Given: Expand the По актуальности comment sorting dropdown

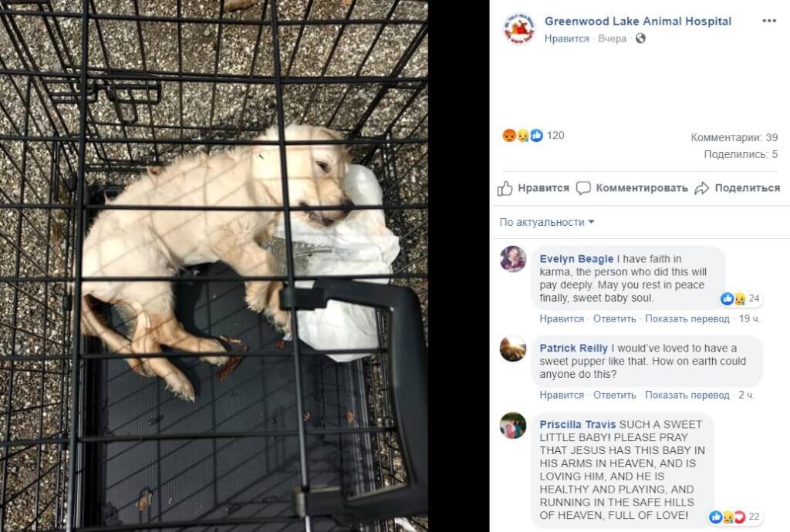Looking at the screenshot, I should click(x=547, y=222).
